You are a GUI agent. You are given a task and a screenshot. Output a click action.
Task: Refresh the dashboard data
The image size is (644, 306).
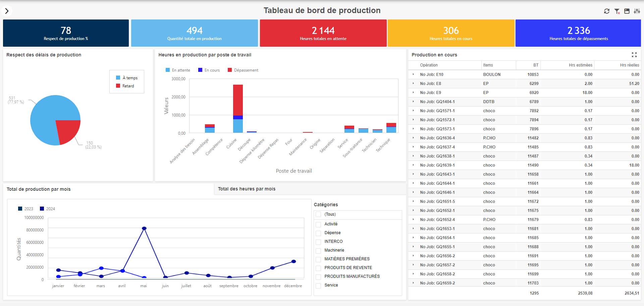click(607, 11)
